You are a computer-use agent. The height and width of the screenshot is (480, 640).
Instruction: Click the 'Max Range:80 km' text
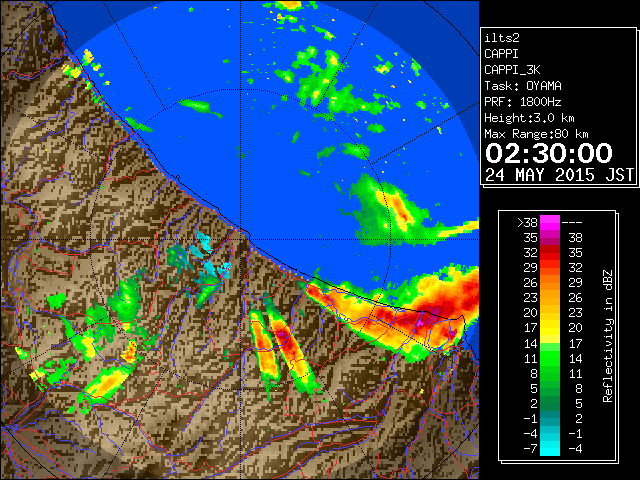click(536, 134)
